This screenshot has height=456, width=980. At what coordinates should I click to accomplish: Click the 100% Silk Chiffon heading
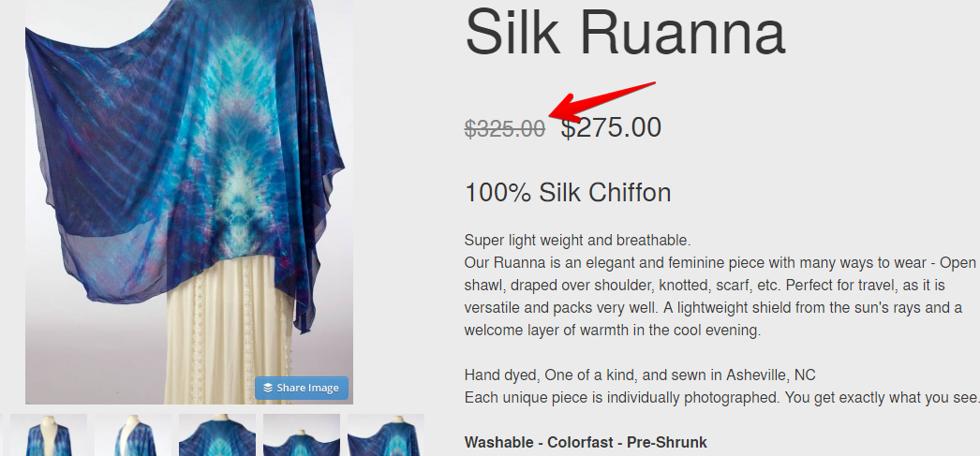568,192
